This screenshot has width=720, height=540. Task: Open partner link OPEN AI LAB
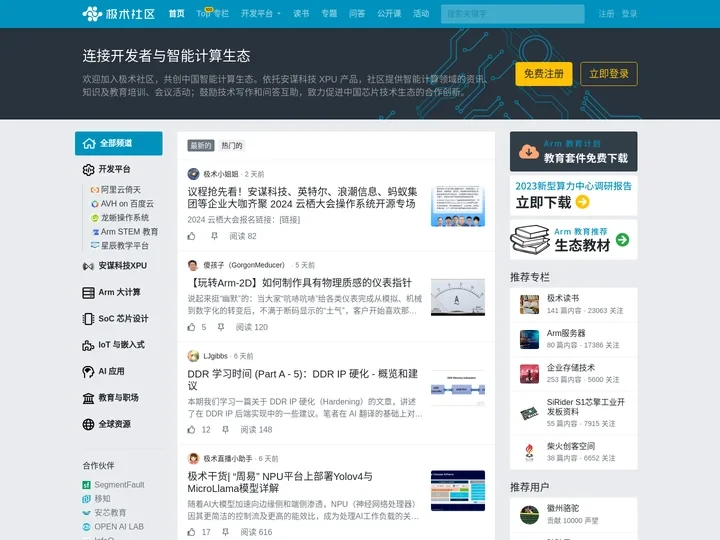119,527
